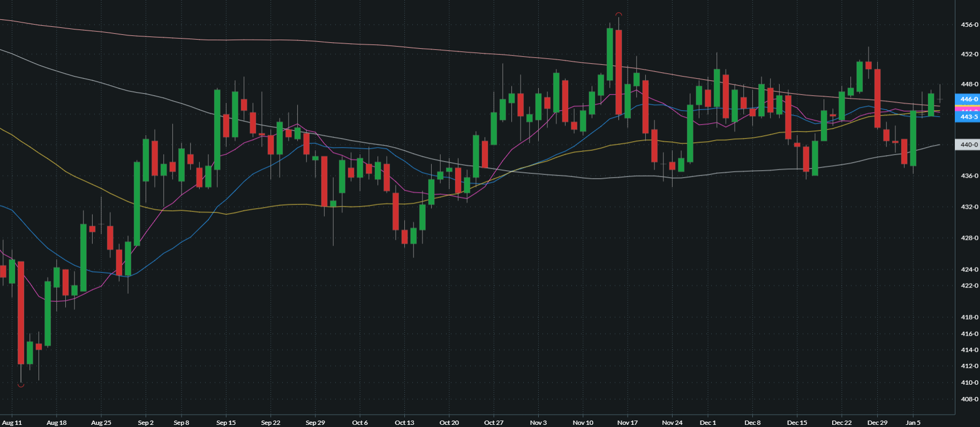Click the gray 440-0 price tag
Viewport: 980px width, 427px height.
[x=968, y=144]
